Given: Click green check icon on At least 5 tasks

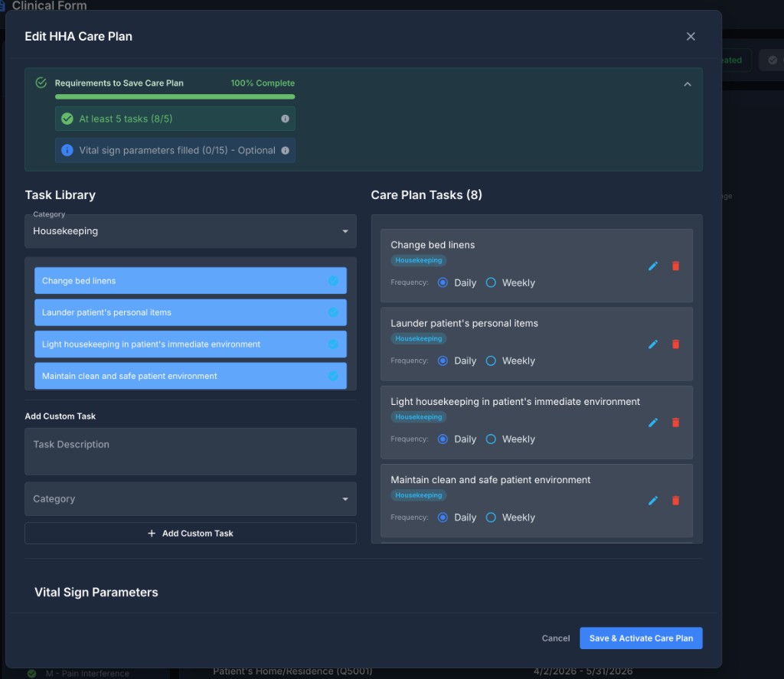Looking at the screenshot, I should pos(67,119).
